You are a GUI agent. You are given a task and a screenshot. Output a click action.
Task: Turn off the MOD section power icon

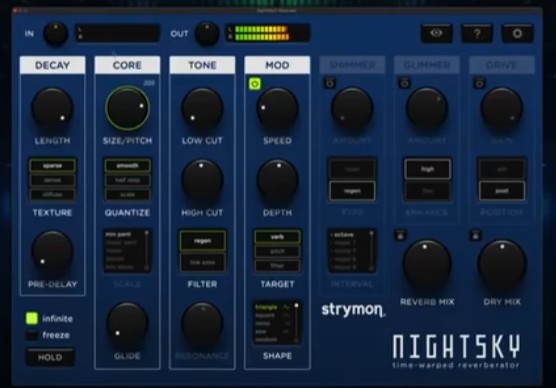pyautogui.click(x=255, y=84)
